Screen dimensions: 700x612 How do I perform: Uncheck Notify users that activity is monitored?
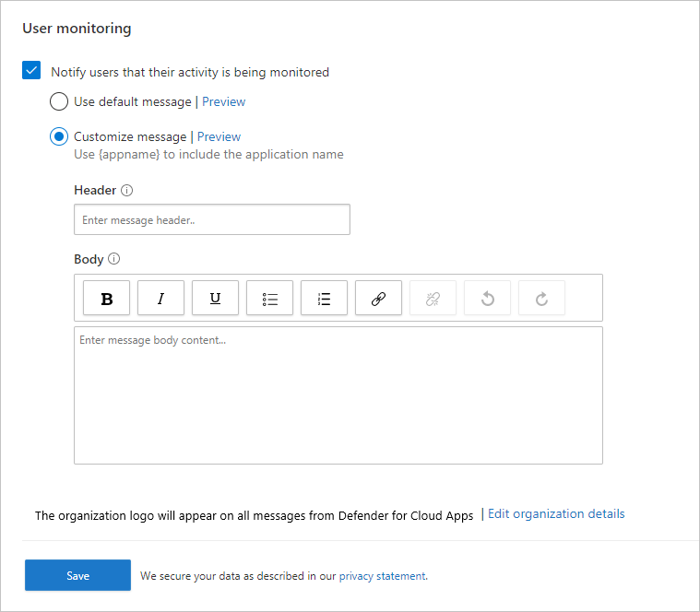[32, 71]
